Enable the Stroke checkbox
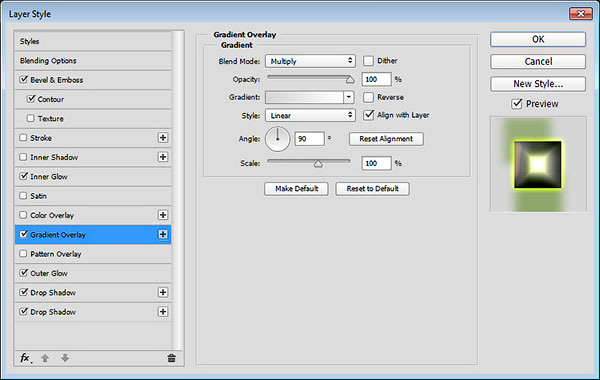Image resolution: width=600 pixels, height=380 pixels. 23,137
